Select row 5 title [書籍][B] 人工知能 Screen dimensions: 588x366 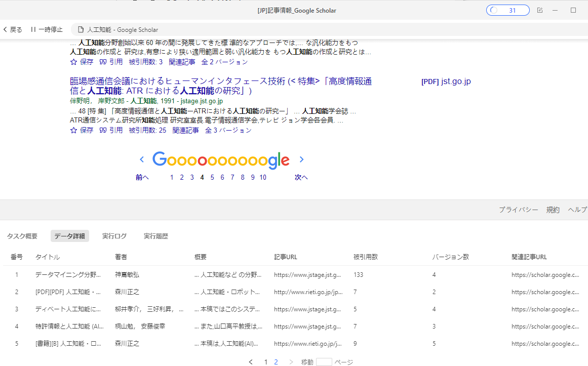pyautogui.click(x=68, y=344)
